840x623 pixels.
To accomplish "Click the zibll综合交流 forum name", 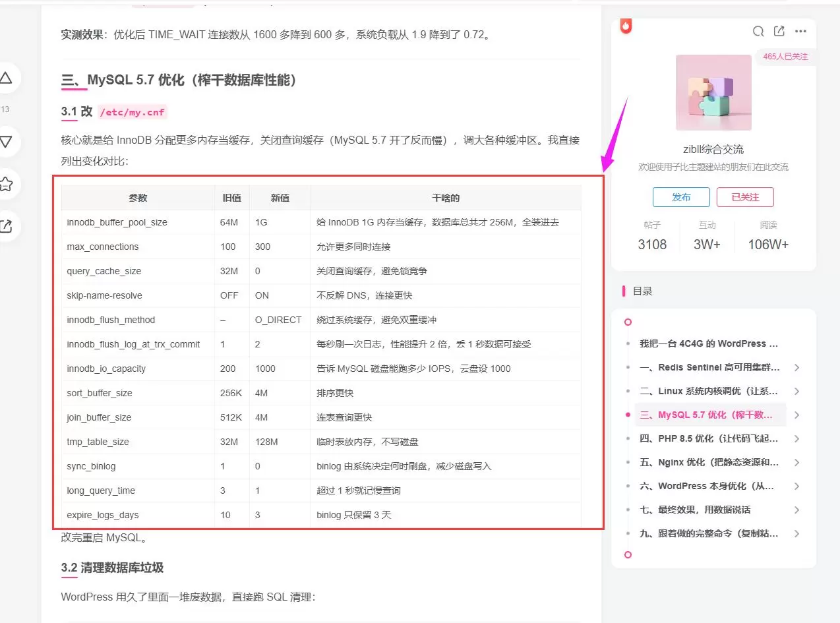I will 713,150.
